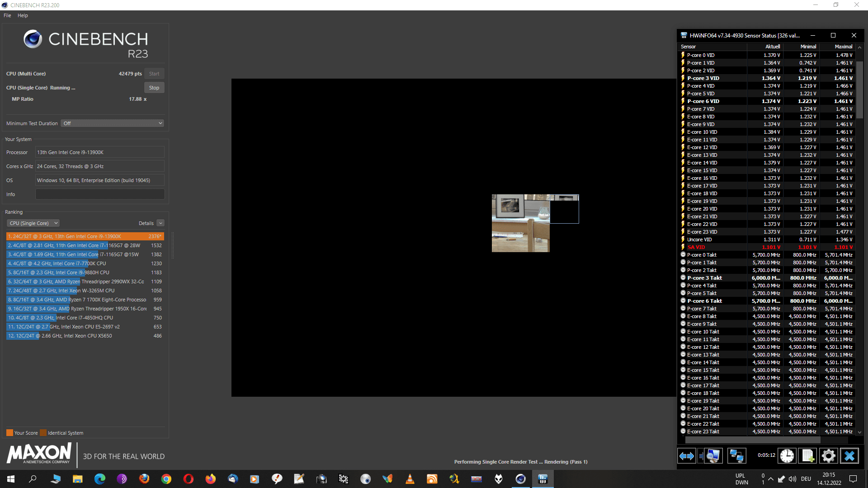Image resolution: width=868 pixels, height=488 pixels.
Task: Open HWiNFO settings gear icon
Action: 828,456
